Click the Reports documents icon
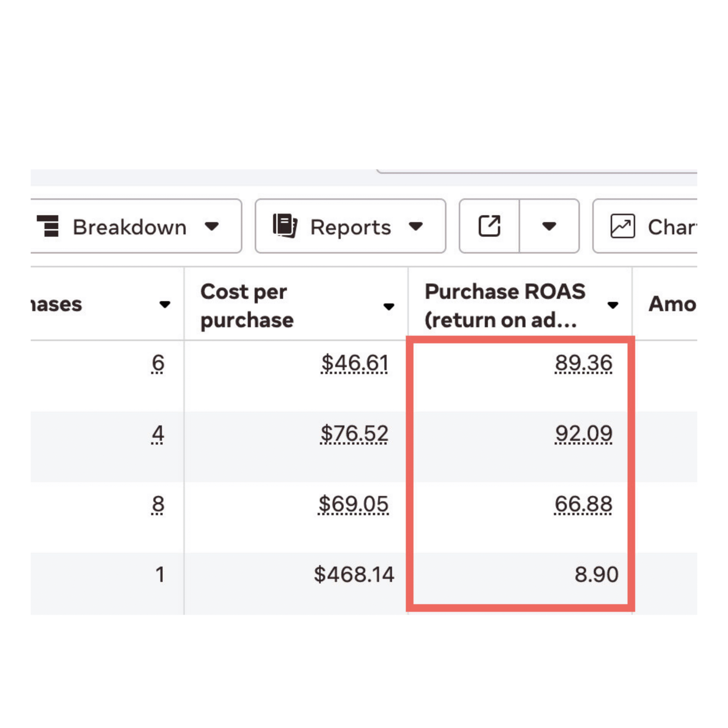This screenshot has height=728, width=728. (285, 226)
